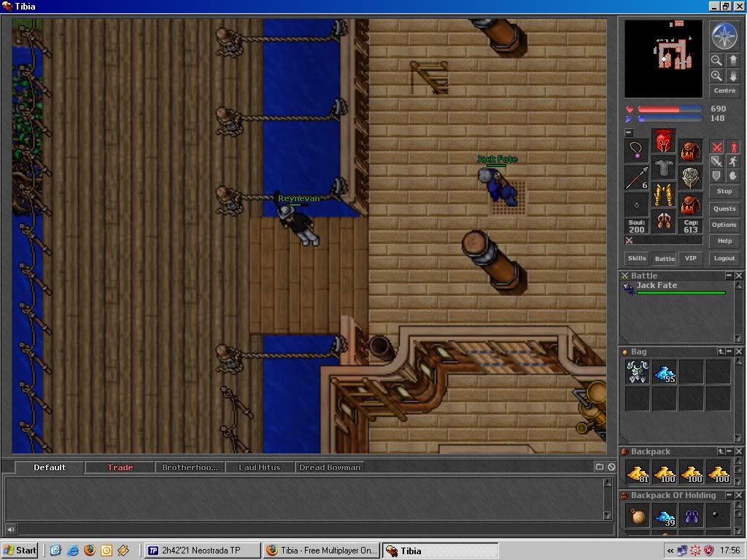The image size is (747, 560).
Task: Collapse the inventory panel with minus button
Action: point(629,133)
